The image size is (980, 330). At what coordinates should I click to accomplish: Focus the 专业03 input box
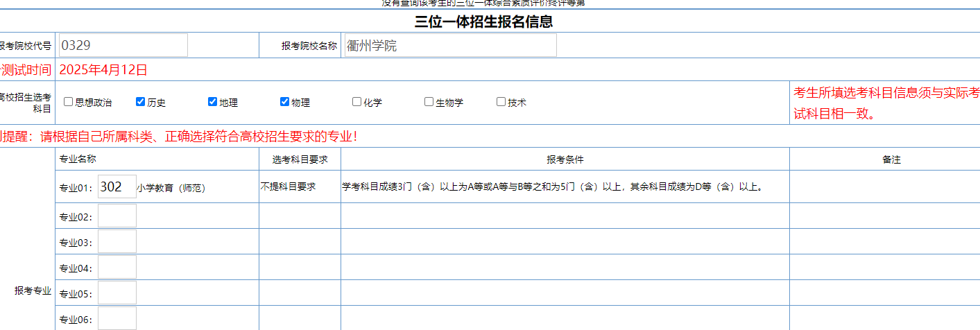coord(117,242)
